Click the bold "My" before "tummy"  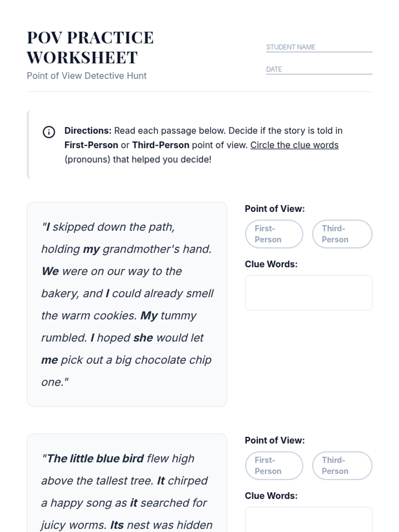click(149, 316)
